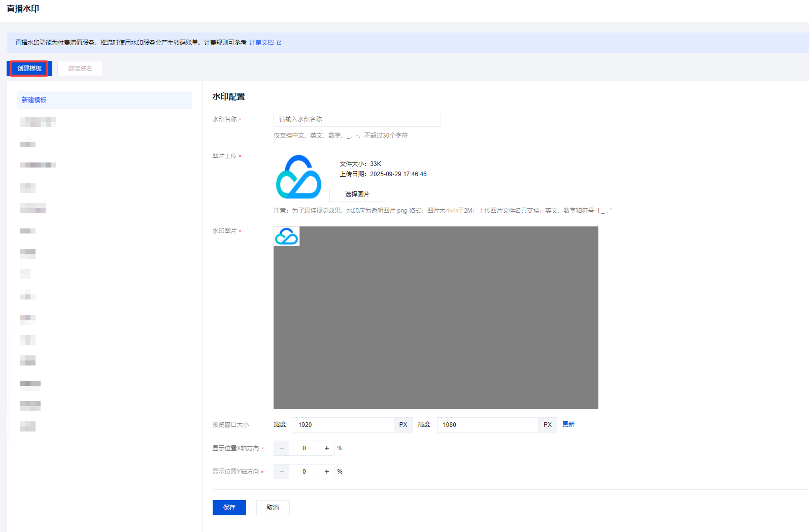Click the preview 宽度 input field

click(343, 425)
